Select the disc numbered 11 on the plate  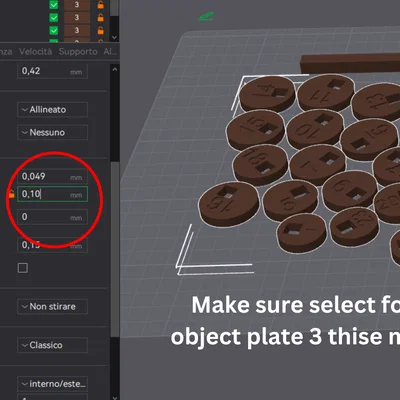(326, 93)
